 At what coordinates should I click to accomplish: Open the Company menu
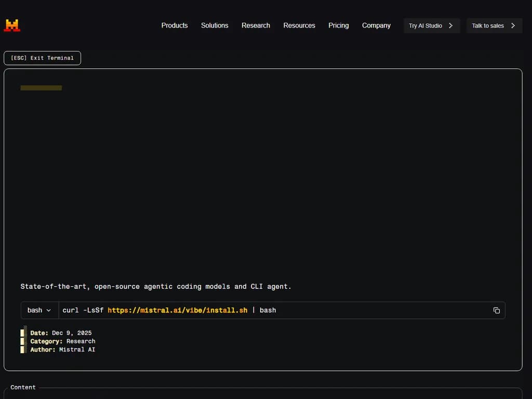coord(376,25)
